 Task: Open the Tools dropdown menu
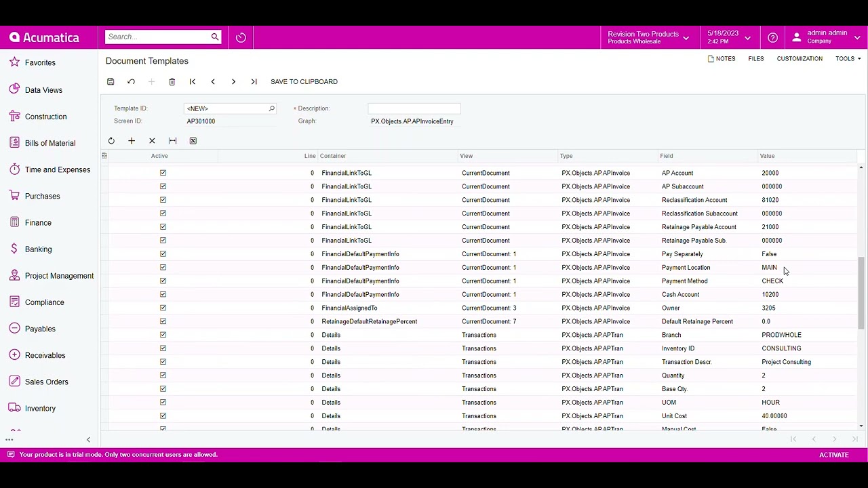click(x=848, y=59)
